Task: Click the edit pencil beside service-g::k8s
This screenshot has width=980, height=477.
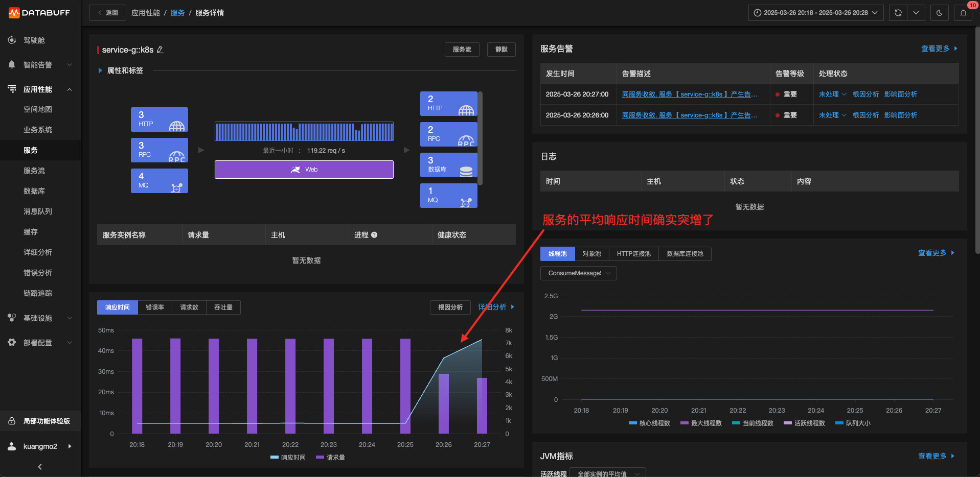Action: point(160,50)
